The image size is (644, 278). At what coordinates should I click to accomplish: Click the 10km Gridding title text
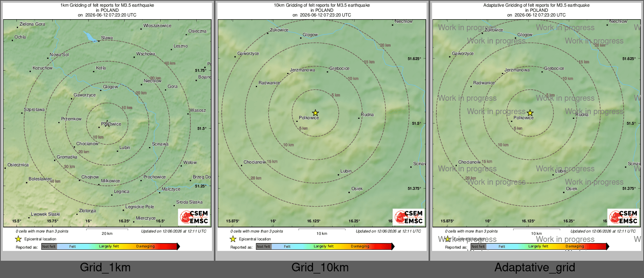tap(322, 5)
